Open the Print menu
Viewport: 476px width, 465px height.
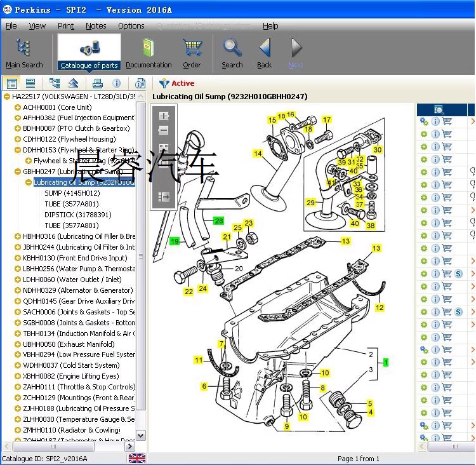(65, 26)
